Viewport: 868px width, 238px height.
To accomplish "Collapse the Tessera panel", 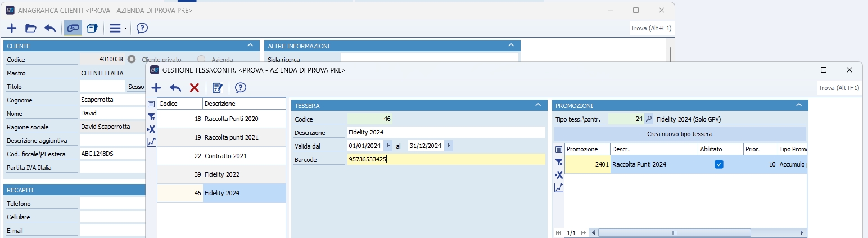I will tap(538, 105).
